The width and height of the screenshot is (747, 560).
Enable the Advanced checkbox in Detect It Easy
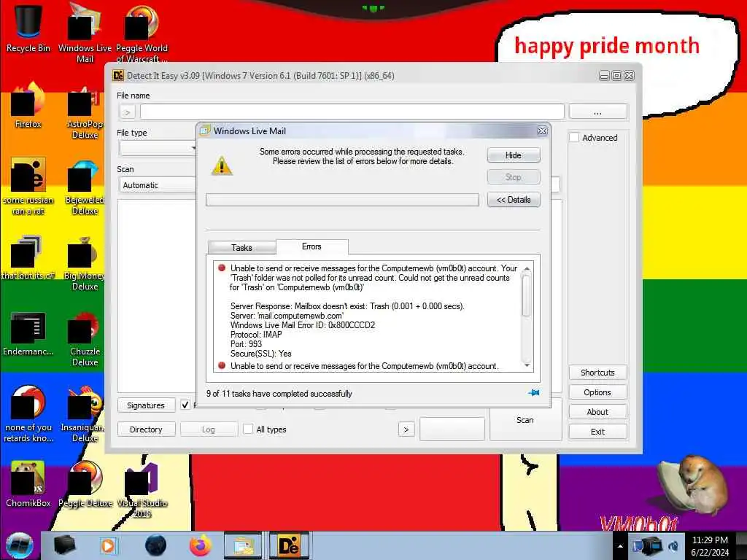[x=575, y=138]
